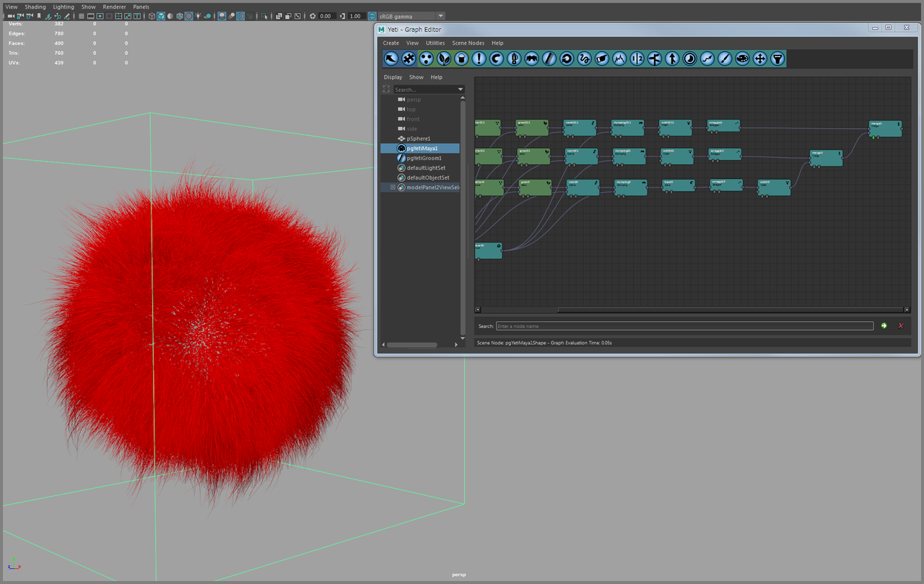Click the Scatter node icon in Yeti toolbar
The image size is (924, 584).
(426, 58)
